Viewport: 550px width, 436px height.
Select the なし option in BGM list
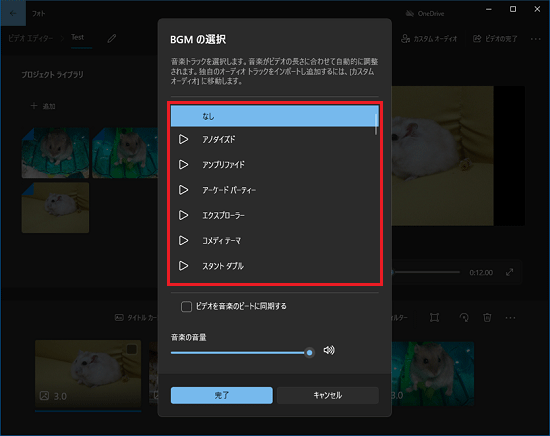pos(274,116)
